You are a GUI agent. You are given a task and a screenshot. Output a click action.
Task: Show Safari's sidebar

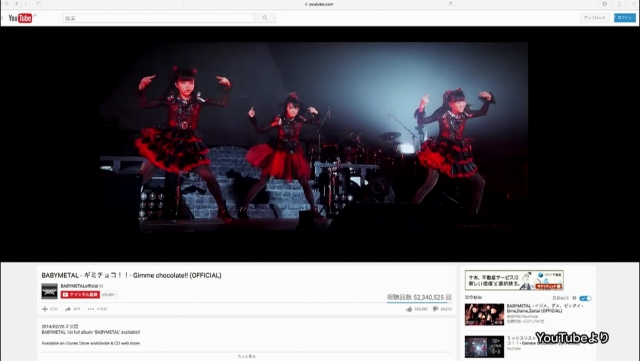(x=39, y=4)
